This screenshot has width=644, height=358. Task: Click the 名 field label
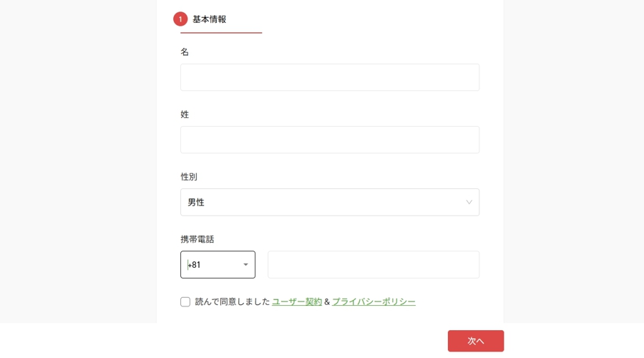[185, 52]
